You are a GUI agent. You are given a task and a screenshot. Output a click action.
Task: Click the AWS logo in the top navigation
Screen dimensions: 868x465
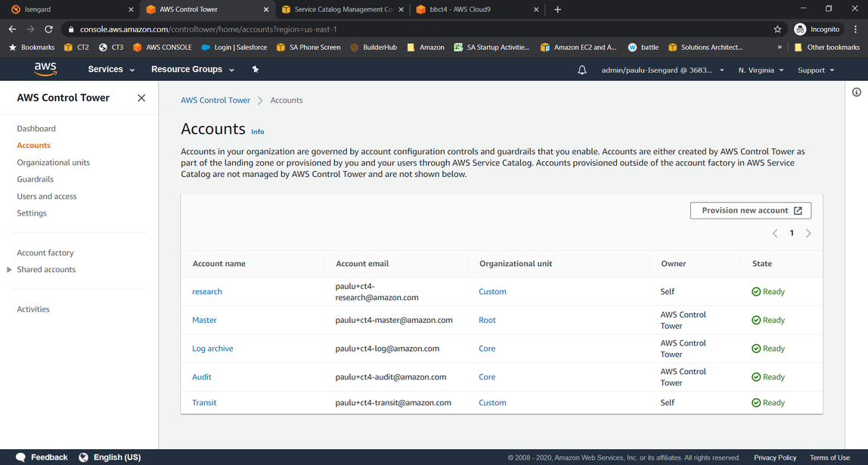click(45, 70)
